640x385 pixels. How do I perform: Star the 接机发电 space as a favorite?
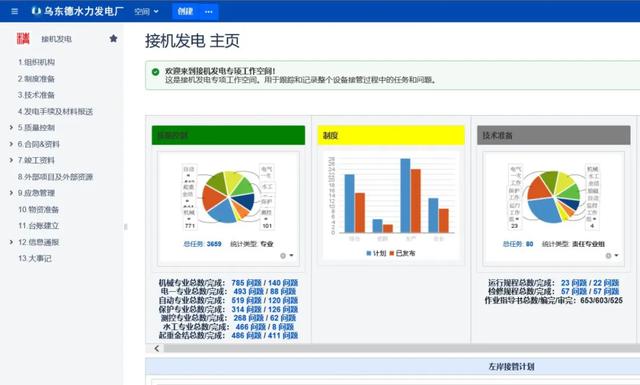[x=113, y=38]
